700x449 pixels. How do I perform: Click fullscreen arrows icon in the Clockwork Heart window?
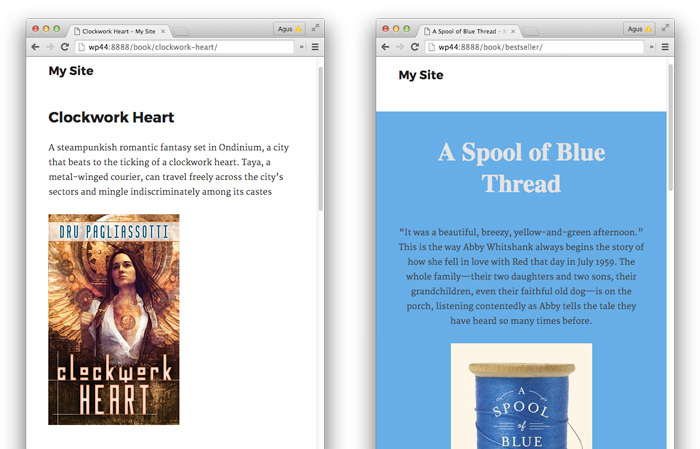point(315,28)
